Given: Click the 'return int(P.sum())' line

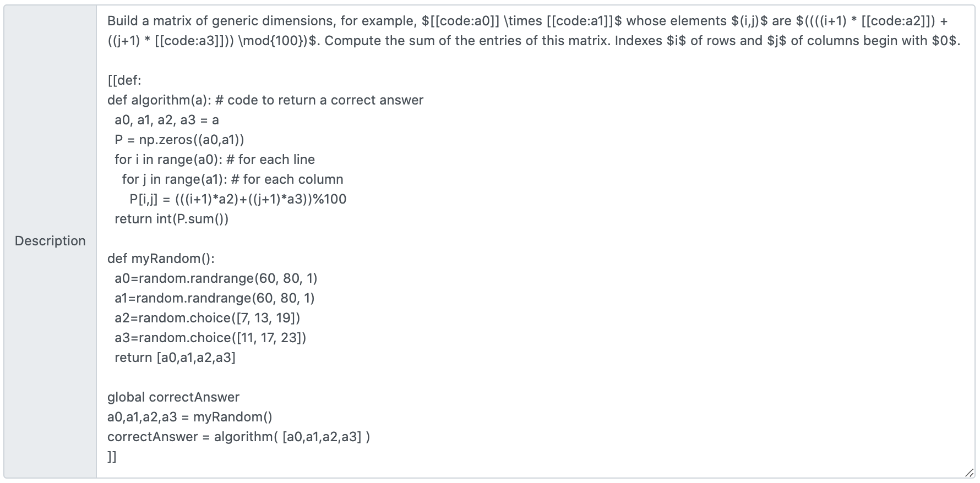Looking at the screenshot, I should click(171, 219).
